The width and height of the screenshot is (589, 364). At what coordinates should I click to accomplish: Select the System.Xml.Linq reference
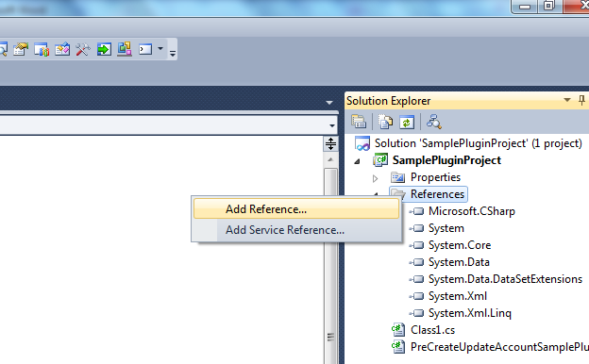470,313
